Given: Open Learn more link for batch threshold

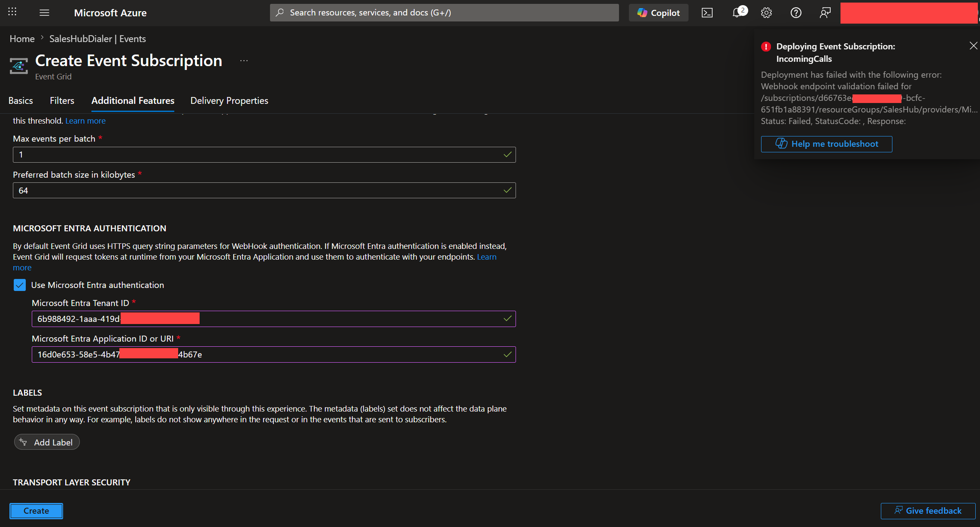Looking at the screenshot, I should click(x=85, y=121).
